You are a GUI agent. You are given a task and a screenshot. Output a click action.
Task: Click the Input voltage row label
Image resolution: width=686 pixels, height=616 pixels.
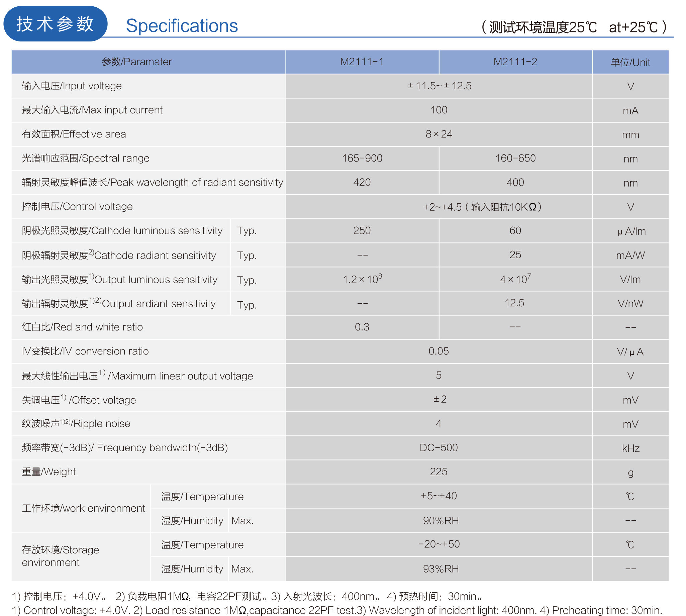[x=72, y=86]
